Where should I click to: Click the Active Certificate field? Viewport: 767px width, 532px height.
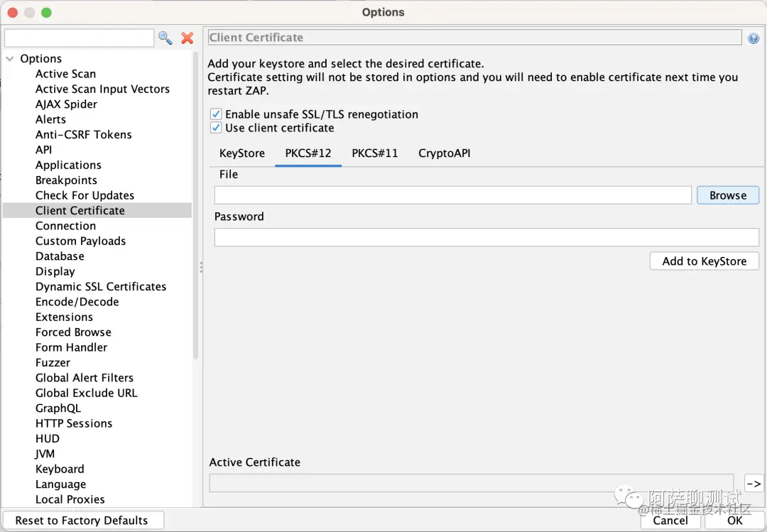[472, 484]
